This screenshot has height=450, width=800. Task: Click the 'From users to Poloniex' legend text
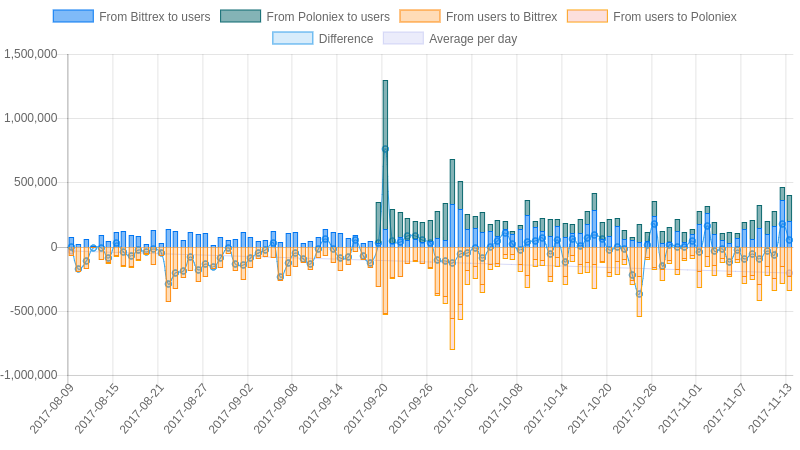[x=674, y=17]
